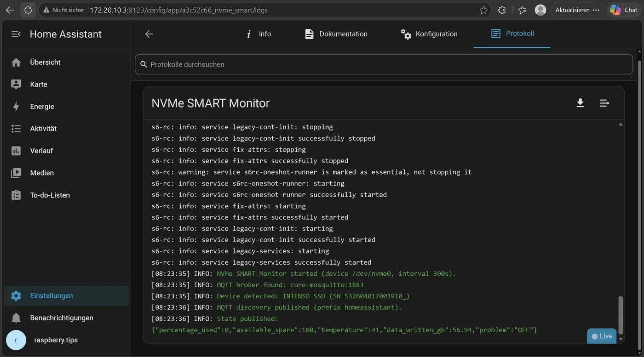Image resolution: width=644 pixels, height=357 pixels.
Task: Focus the Protokolle durchsuchen search field
Action: pyautogui.click(x=384, y=64)
